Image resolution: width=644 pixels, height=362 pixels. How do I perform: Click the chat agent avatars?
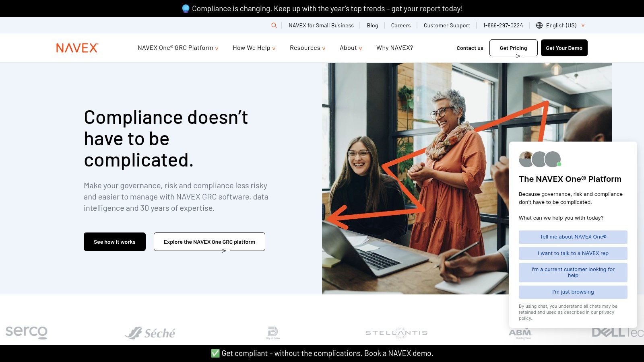[540, 159]
